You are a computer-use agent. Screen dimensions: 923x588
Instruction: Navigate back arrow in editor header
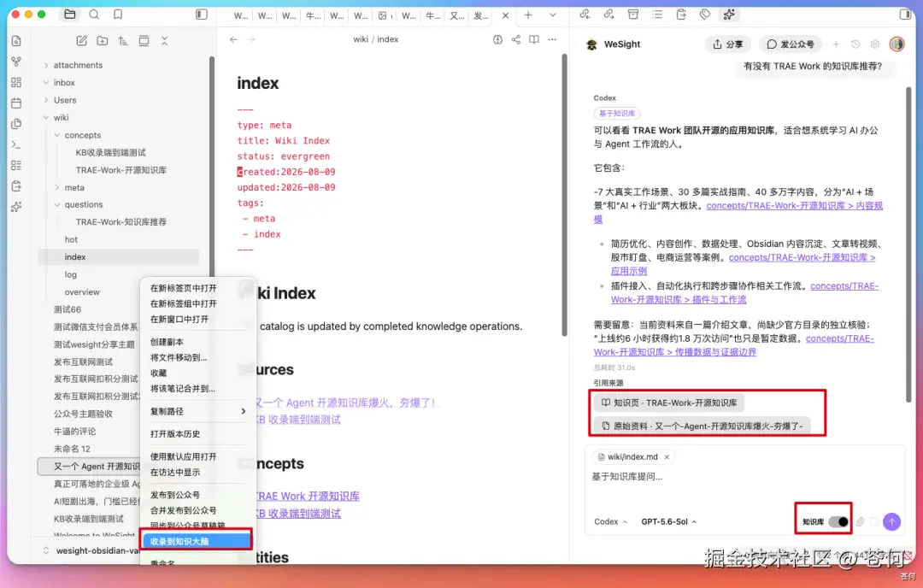tap(233, 39)
